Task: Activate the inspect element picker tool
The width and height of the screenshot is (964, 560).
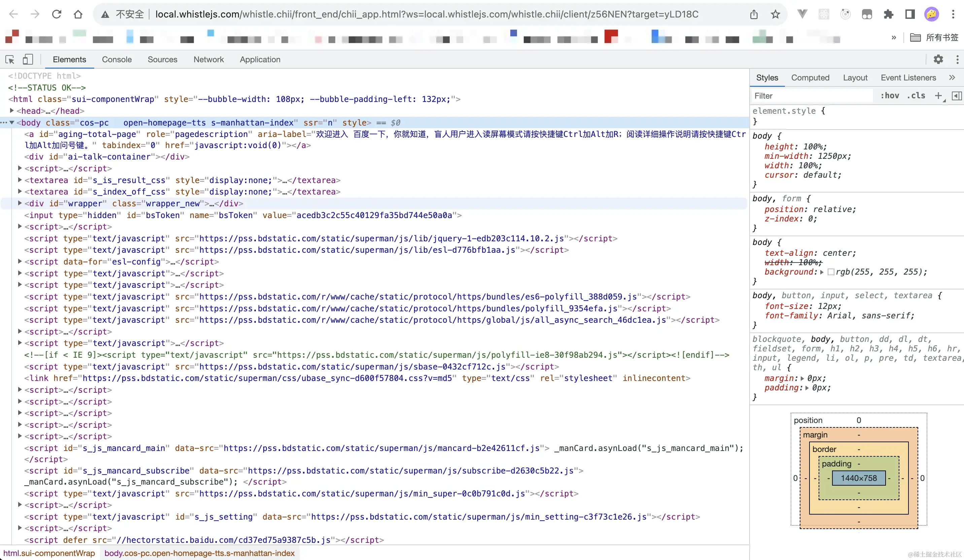Action: [10, 59]
